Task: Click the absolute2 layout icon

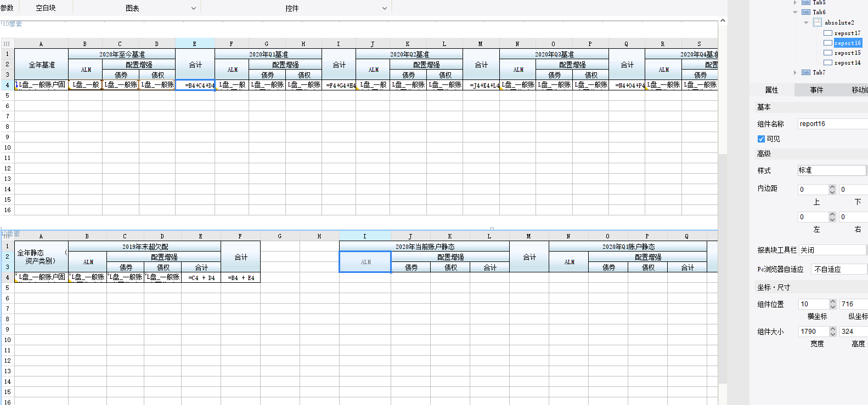Action: [x=818, y=22]
